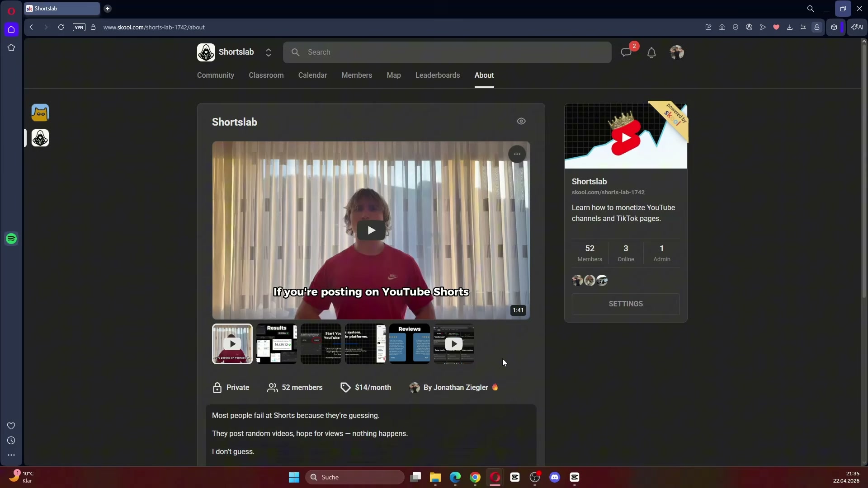Click the 52 Members stat

(590, 253)
